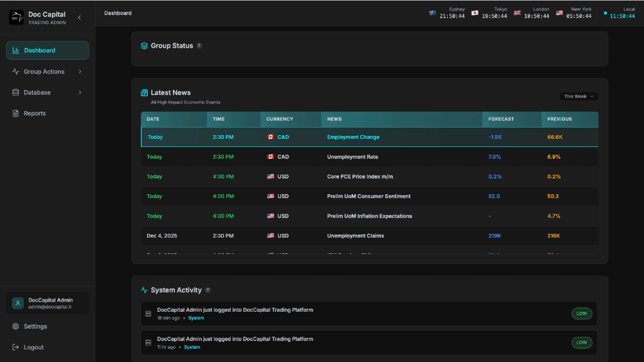This screenshot has height=362, width=644.
Task: Click the System Activity pulse icon
Action: (x=145, y=290)
